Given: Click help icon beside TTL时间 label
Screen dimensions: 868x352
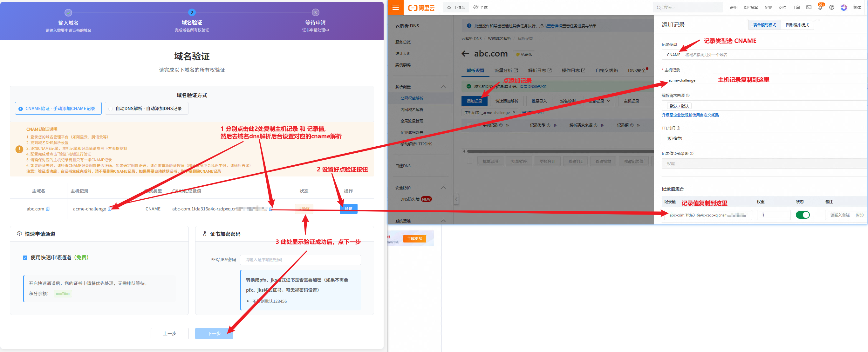Looking at the screenshot, I should coord(678,128).
